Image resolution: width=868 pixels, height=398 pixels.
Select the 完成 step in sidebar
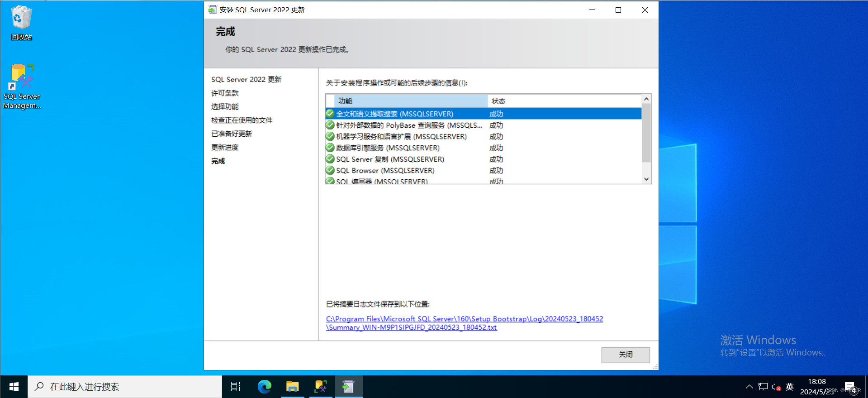coord(218,161)
